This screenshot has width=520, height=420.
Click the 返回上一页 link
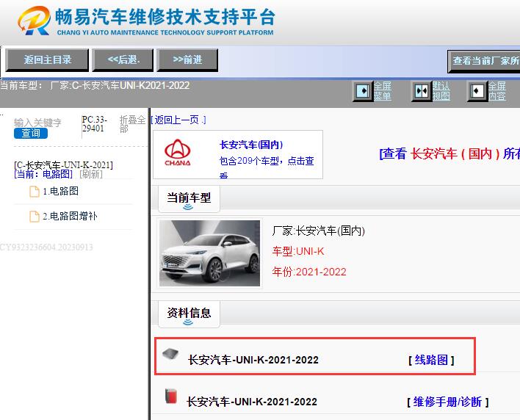pyautogui.click(x=178, y=120)
